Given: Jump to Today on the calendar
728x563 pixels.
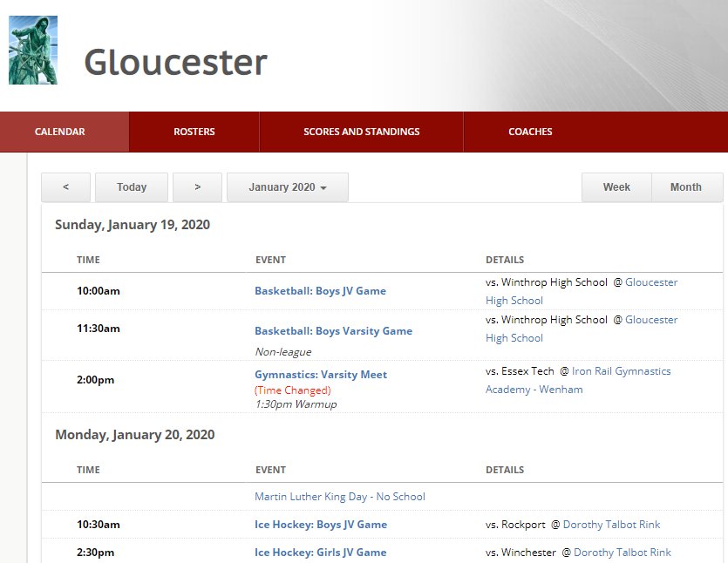Looking at the screenshot, I should pyautogui.click(x=132, y=187).
